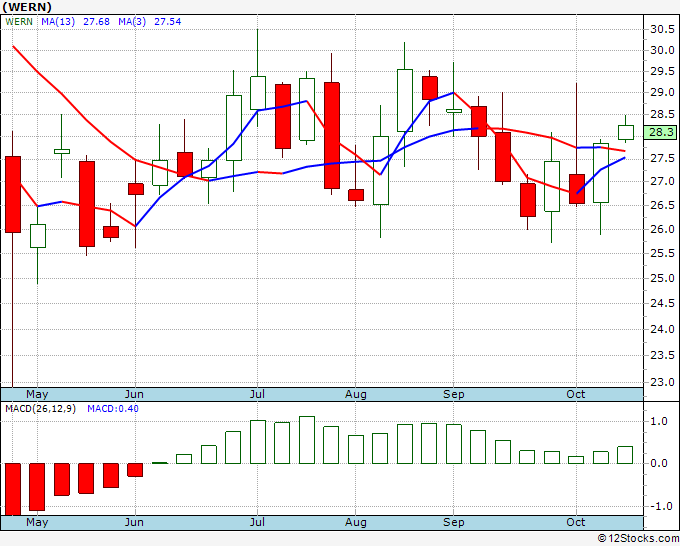The height and width of the screenshot is (546, 680).
Task: Click Aug on the MACD time axis
Action: [x=356, y=523]
